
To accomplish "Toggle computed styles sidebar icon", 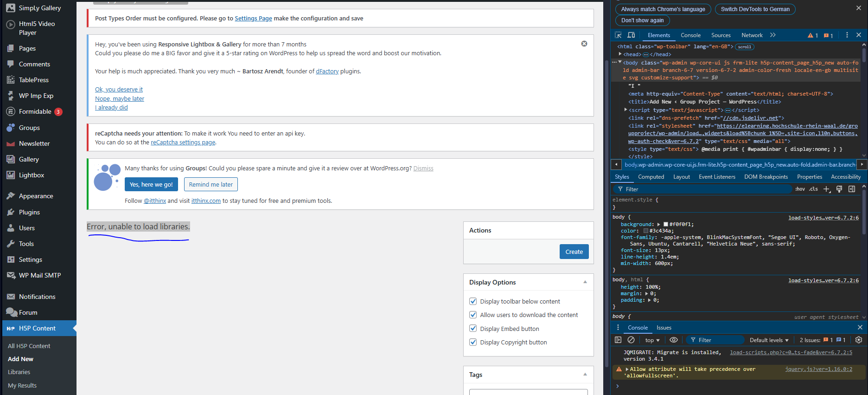I will tap(852, 189).
